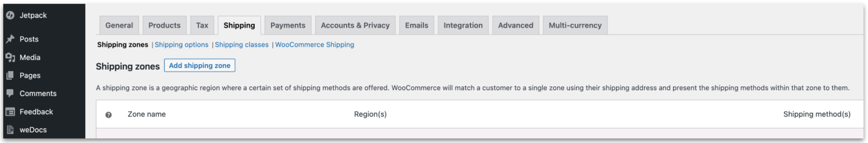The height and width of the screenshot is (143, 868).
Task: Open the Shipping options link
Action: click(x=181, y=45)
